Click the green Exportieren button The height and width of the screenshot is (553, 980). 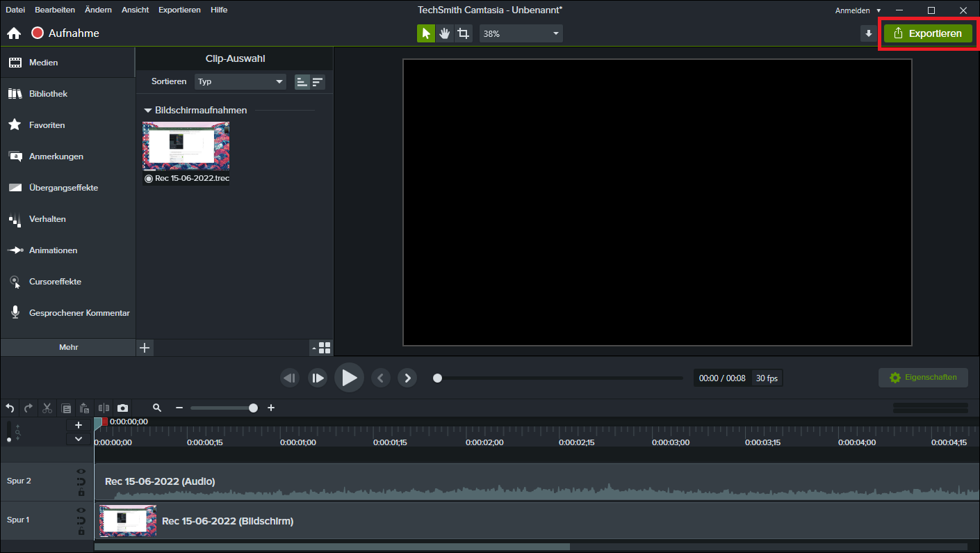tap(927, 33)
